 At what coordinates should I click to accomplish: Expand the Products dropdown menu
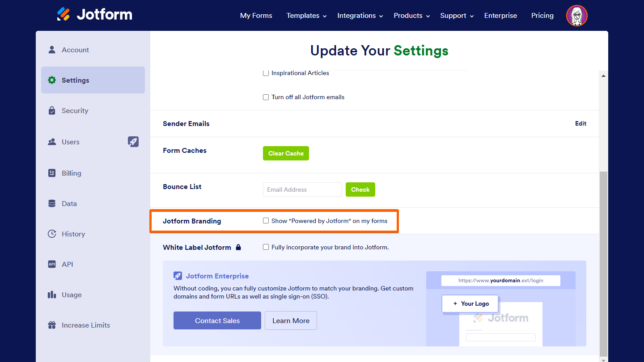coord(411,16)
